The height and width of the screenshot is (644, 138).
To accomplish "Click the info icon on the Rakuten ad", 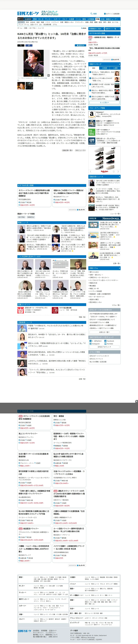I will tap(114, 172).
